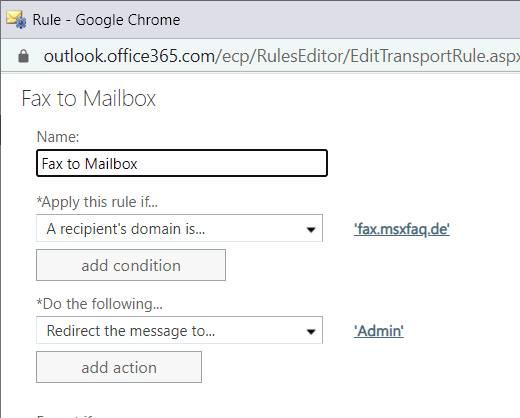Open the 'fax.msxfaq.de' domain link
Viewport: 520px width, 418px height.
[402, 229]
